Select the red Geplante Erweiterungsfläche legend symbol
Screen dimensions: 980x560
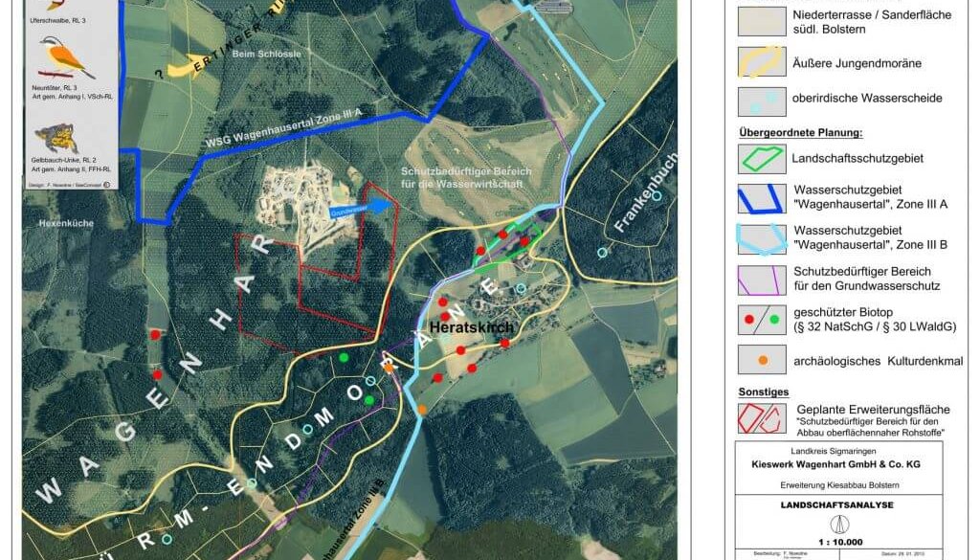coord(761,417)
